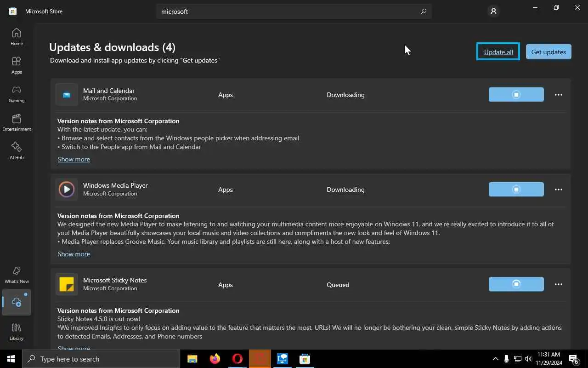Expand Show more for Windows Media Player notes

click(73, 254)
